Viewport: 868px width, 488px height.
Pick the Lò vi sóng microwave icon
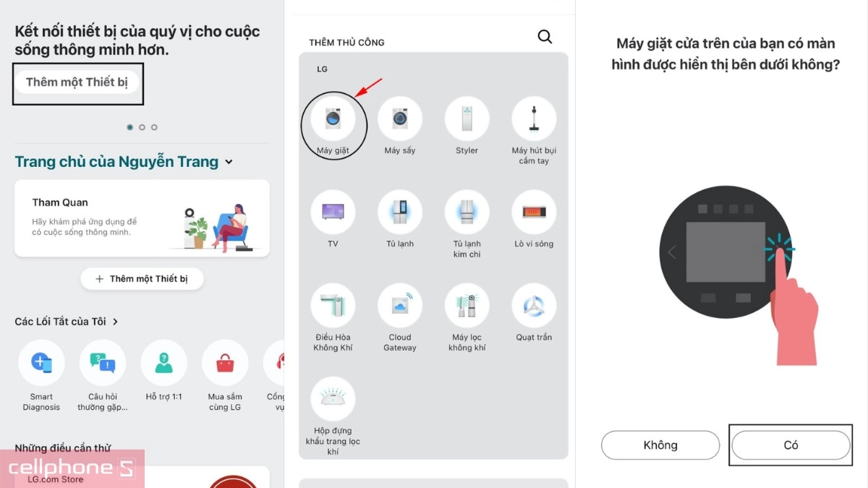[x=534, y=213]
